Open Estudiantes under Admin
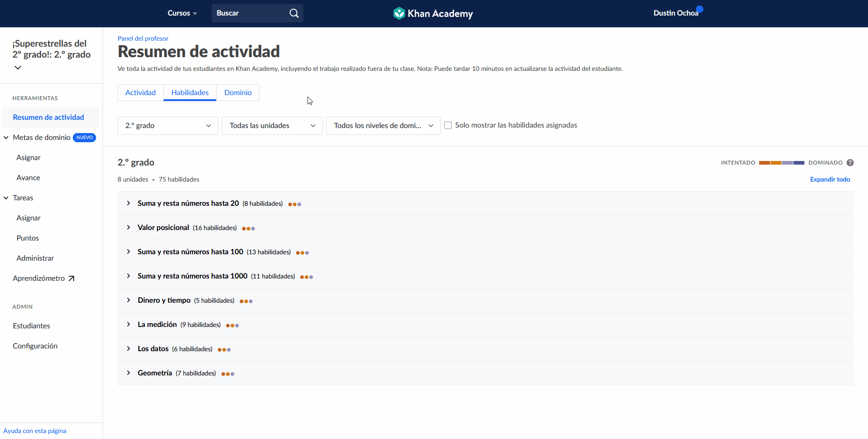868x439 pixels. [x=32, y=326]
